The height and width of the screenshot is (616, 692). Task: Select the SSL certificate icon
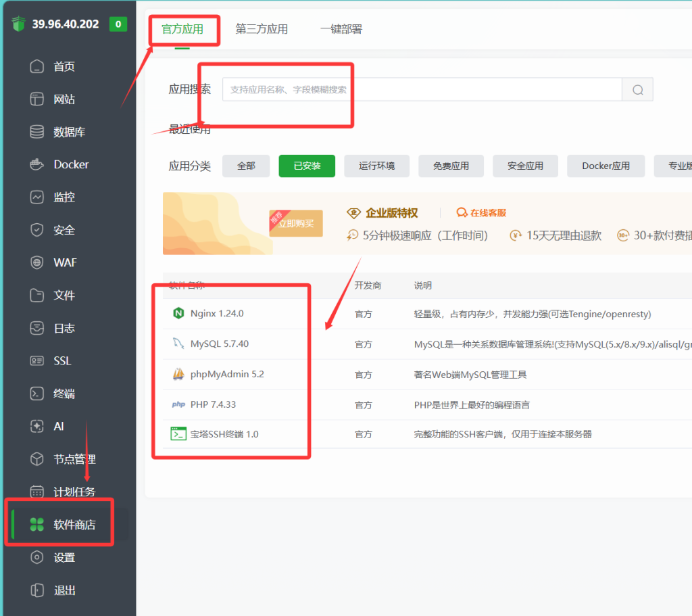[37, 361]
